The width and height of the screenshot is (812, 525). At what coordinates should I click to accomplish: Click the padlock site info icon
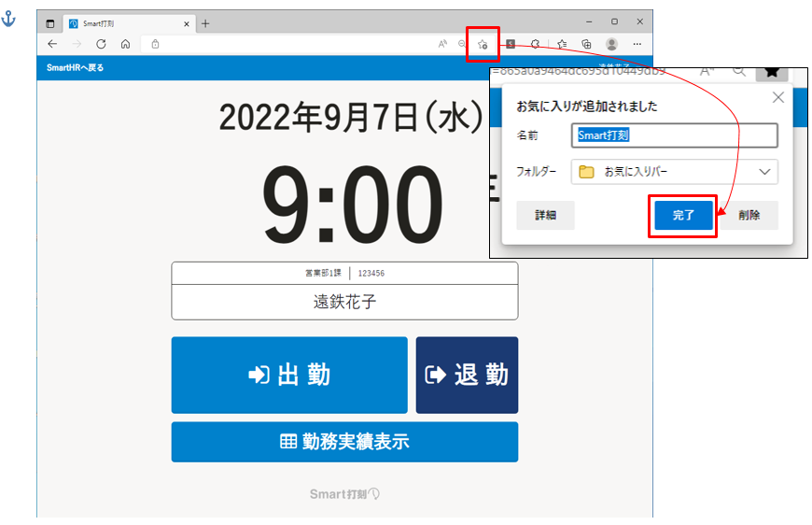155,44
